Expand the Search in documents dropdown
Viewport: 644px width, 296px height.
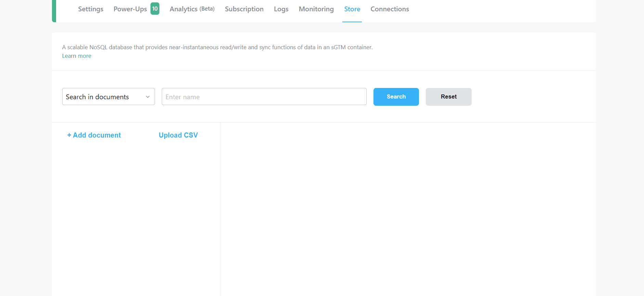(x=108, y=96)
